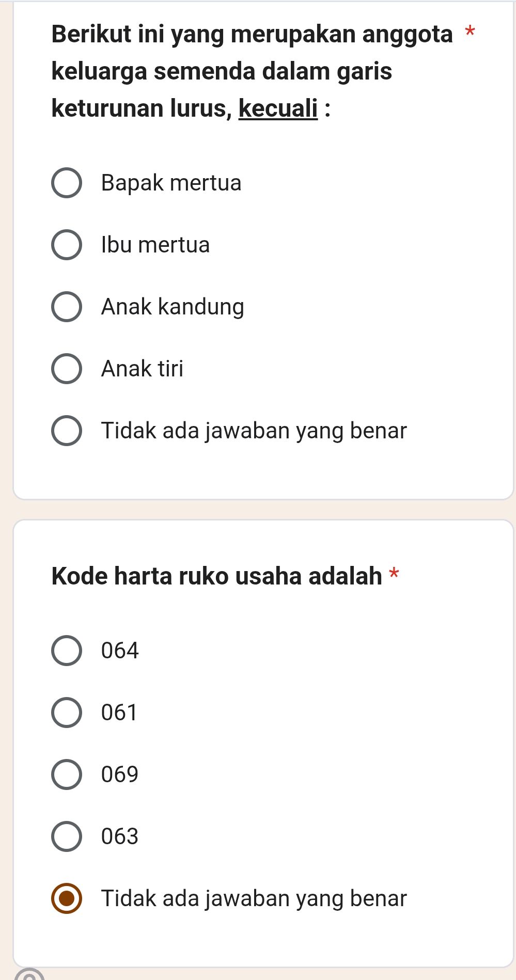Pick Tidak ada jawaban yang benar for first question
Image resolution: width=516 pixels, height=980 pixels.
click(x=66, y=430)
